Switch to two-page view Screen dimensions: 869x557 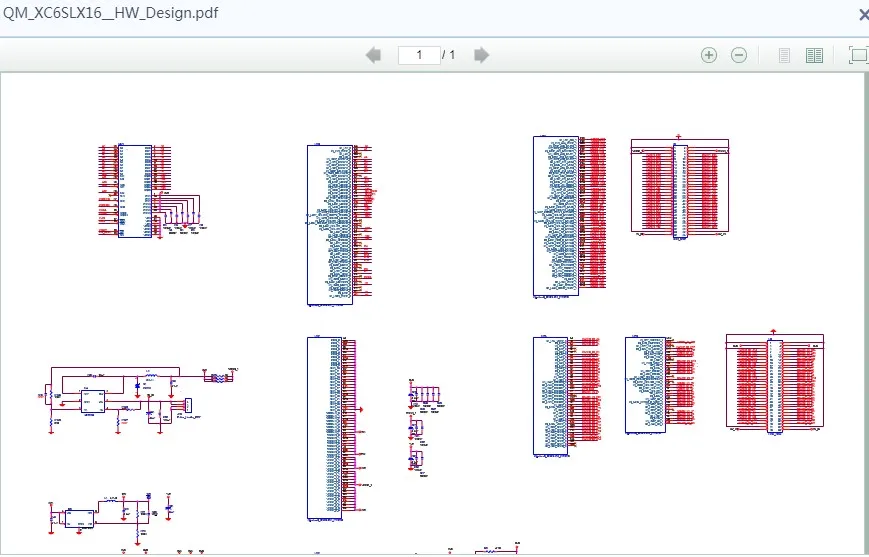click(814, 55)
